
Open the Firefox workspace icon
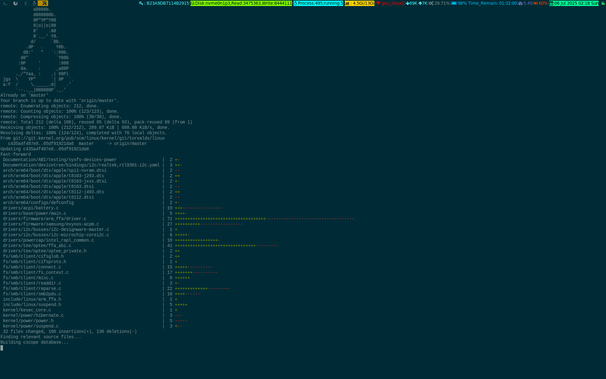pyautogui.click(x=15, y=3)
